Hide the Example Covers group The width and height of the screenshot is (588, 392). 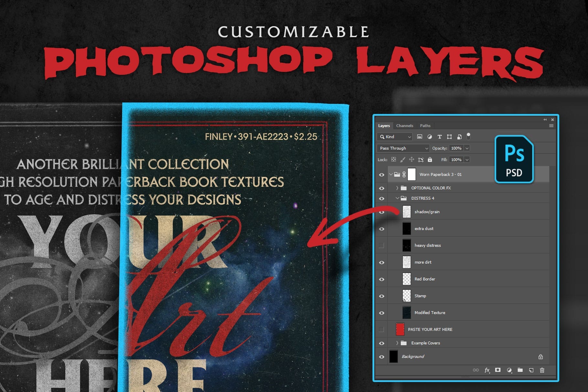382,343
